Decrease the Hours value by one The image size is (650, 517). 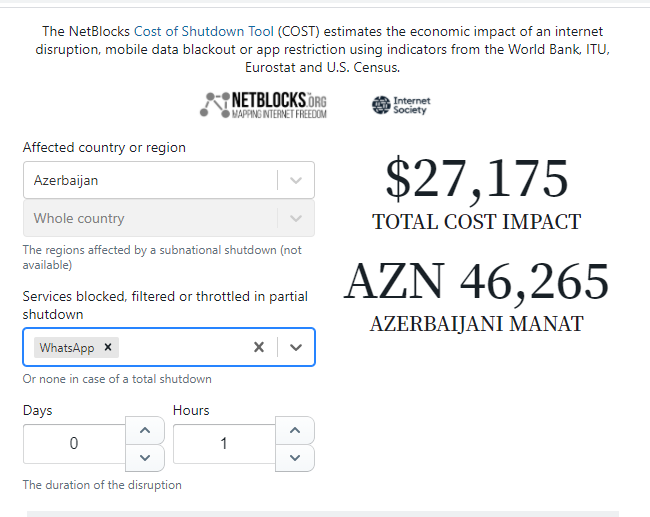pos(295,458)
